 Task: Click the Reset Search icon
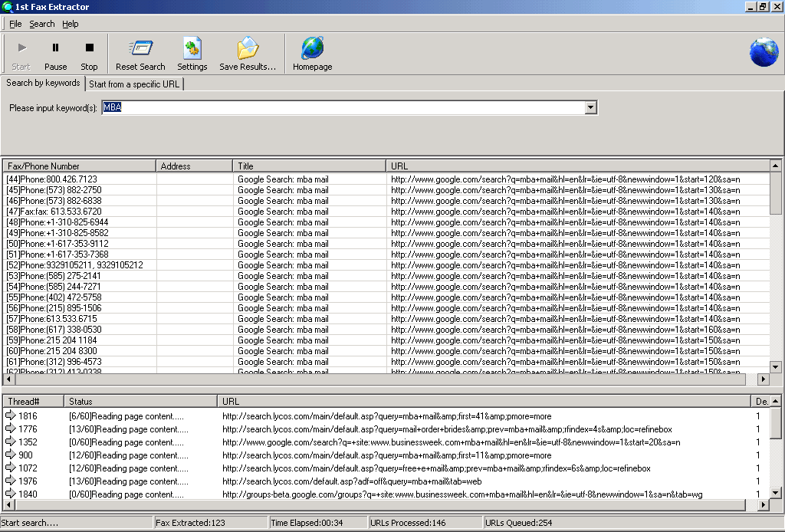click(x=140, y=49)
